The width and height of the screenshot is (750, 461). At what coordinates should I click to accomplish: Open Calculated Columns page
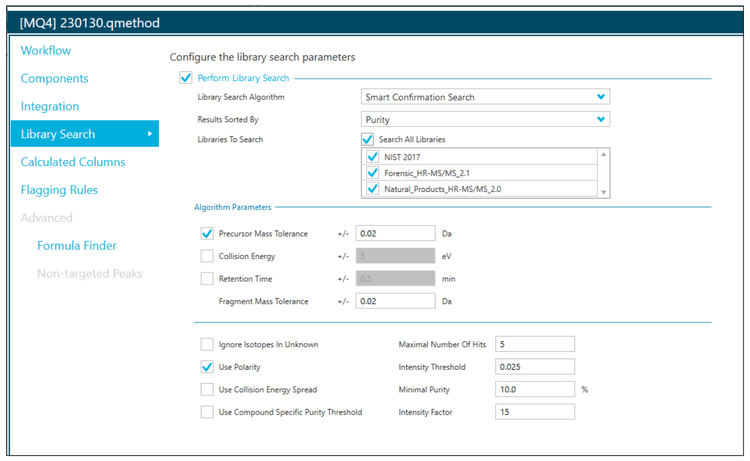(73, 162)
